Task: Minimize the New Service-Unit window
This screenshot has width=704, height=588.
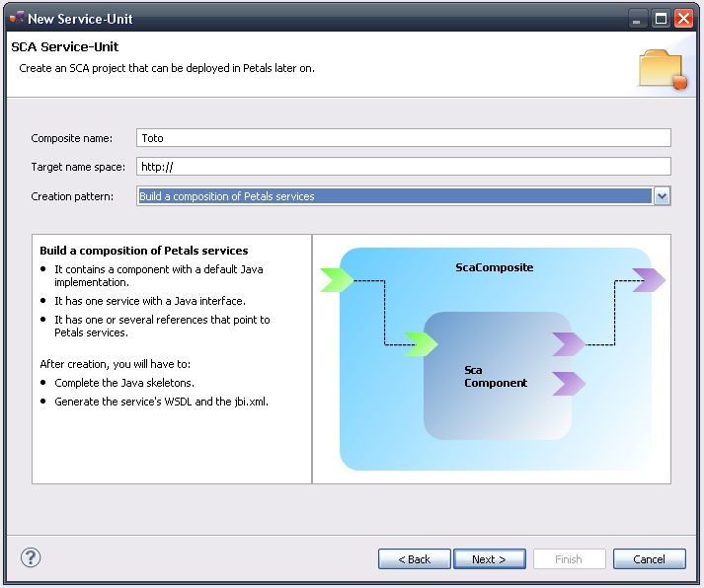Action: pyautogui.click(x=638, y=19)
